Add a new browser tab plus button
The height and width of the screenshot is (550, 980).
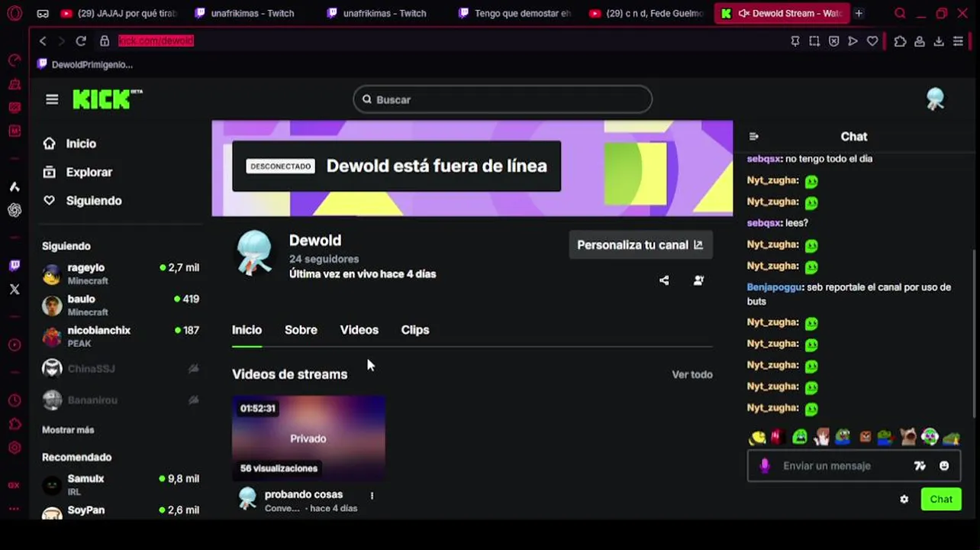point(859,13)
